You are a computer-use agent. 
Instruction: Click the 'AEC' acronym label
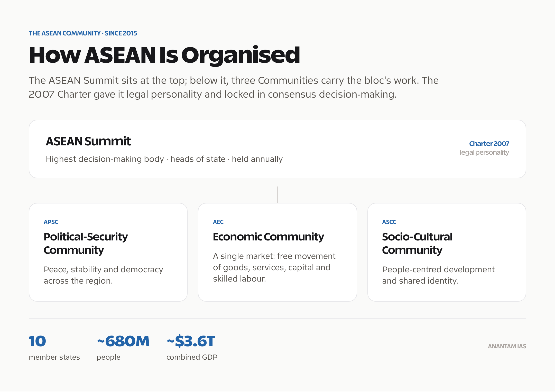click(218, 222)
